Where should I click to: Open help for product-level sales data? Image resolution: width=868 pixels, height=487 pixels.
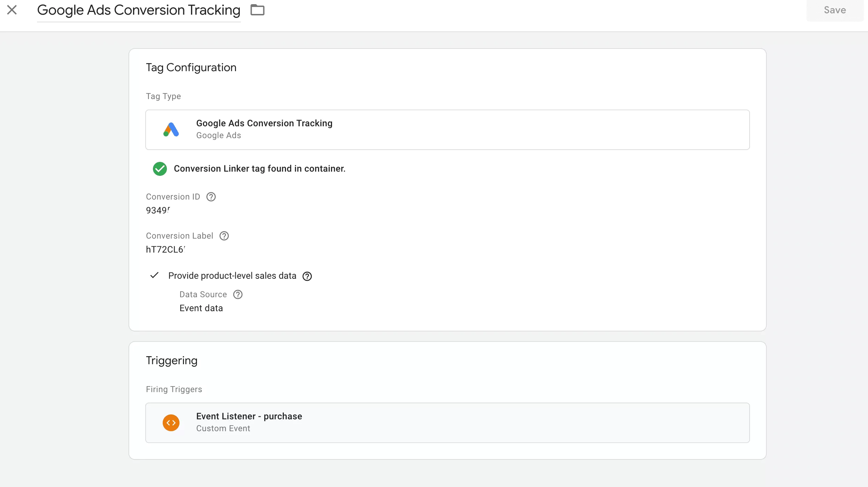point(307,276)
